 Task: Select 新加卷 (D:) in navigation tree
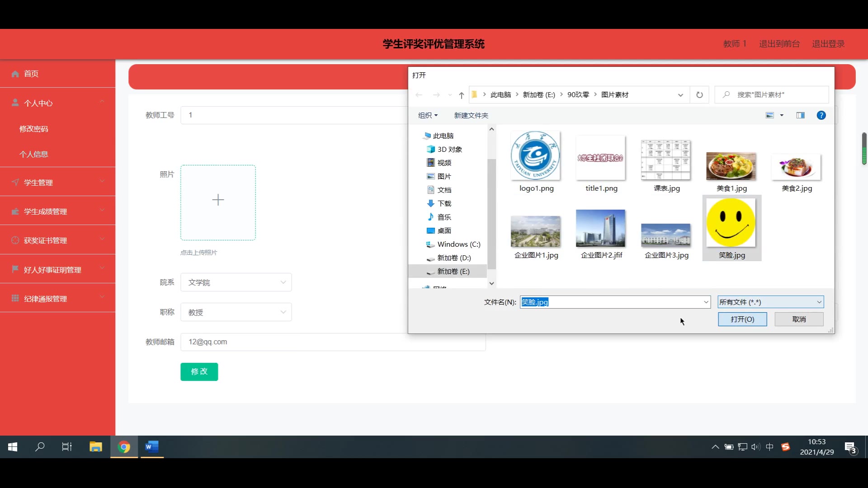click(x=453, y=258)
